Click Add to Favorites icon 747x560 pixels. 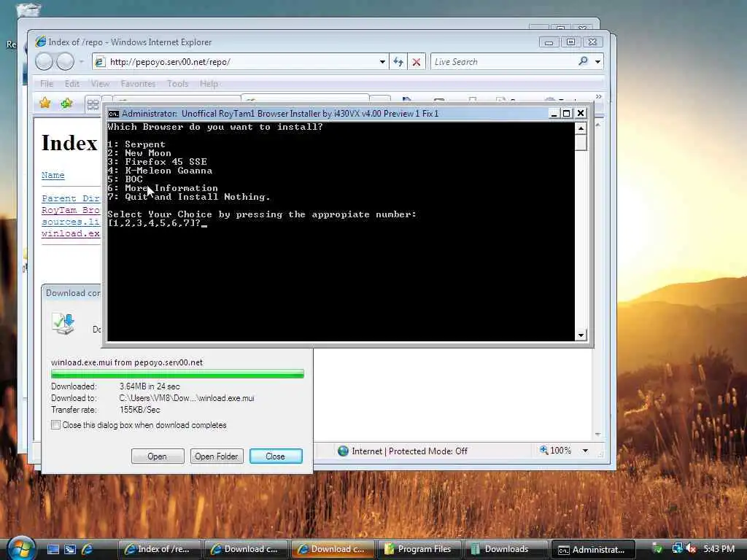pos(66,103)
